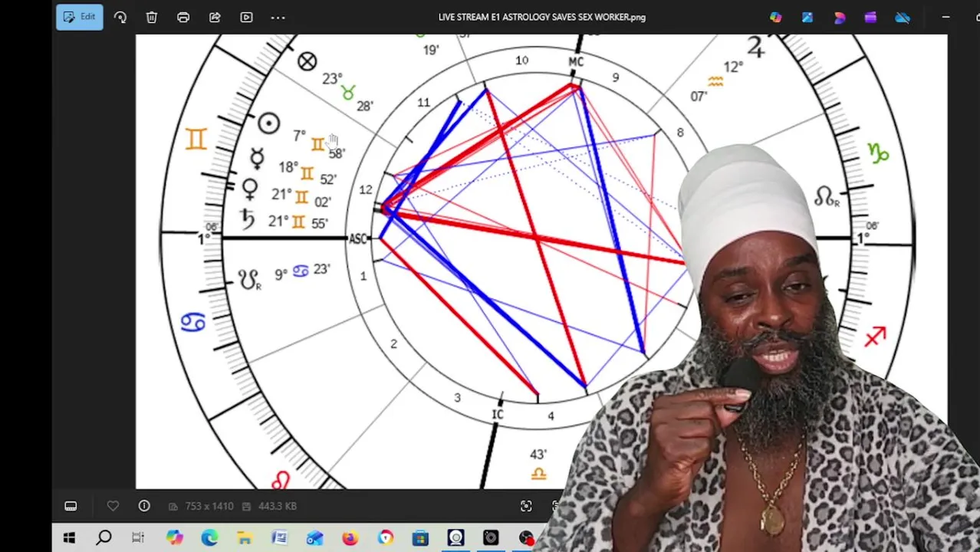The width and height of the screenshot is (980, 552).
Task: Open the webcam app on taskbar
Action: (455, 538)
